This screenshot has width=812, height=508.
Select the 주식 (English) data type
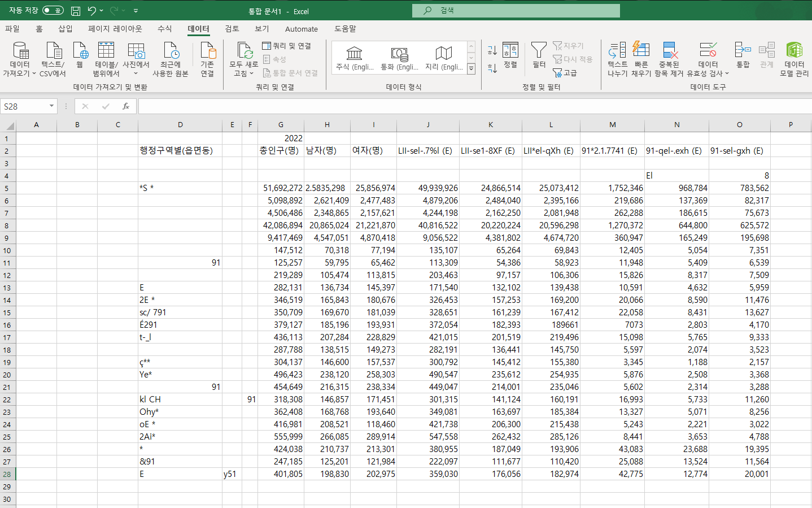click(x=355, y=58)
